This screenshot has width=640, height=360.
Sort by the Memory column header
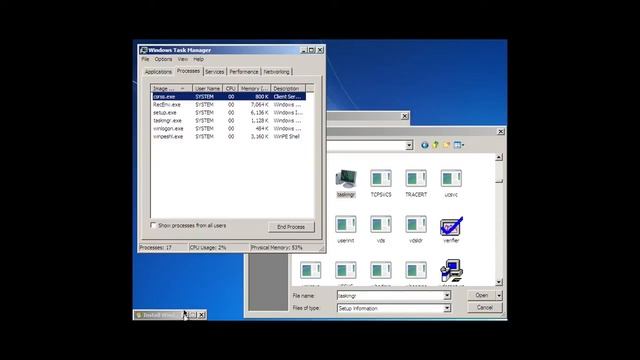254,89
